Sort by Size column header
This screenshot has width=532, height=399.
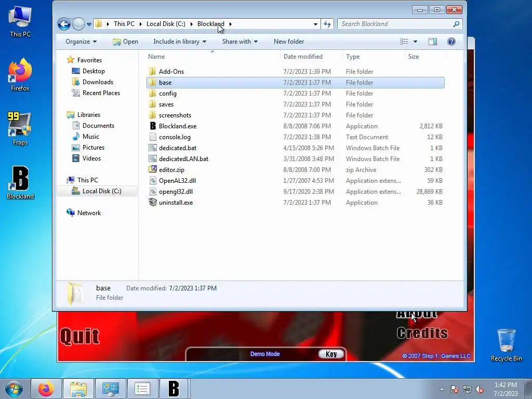pos(413,57)
